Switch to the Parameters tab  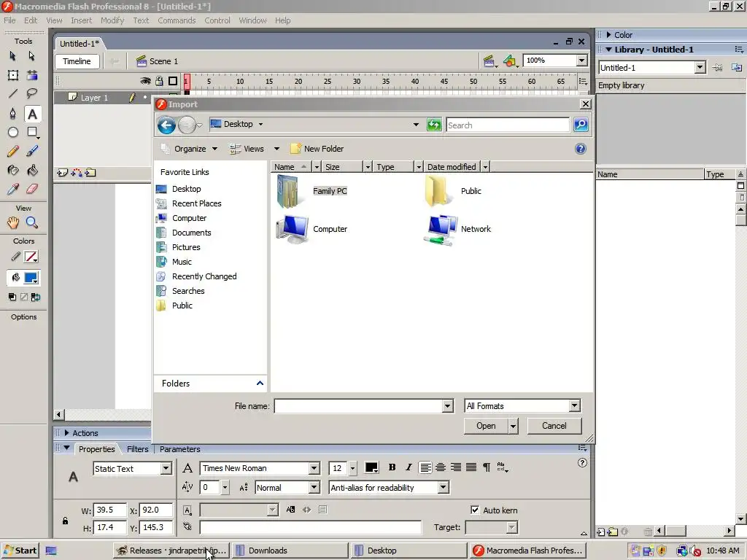(179, 449)
